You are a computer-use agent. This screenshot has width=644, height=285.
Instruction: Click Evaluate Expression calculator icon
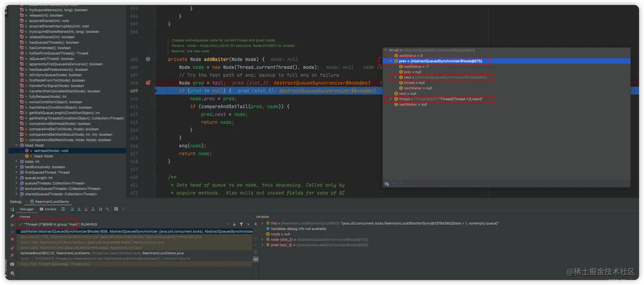116,209
